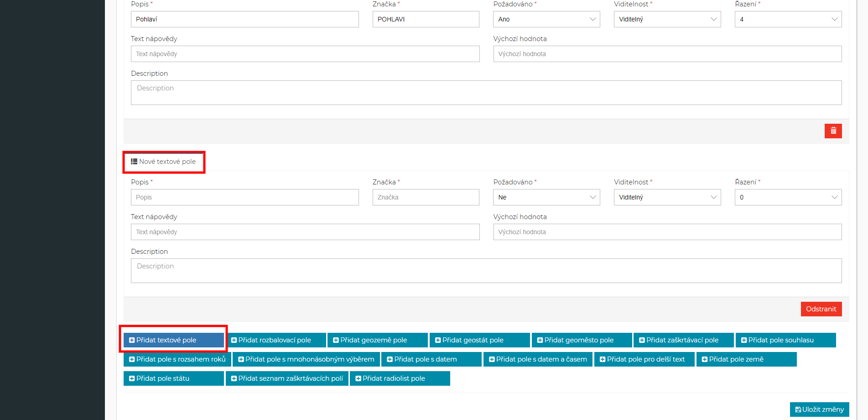Image resolution: width=868 pixels, height=420 pixels.
Task: Click Přidat pole s mnohonásobným výběrem
Action: 307,359
